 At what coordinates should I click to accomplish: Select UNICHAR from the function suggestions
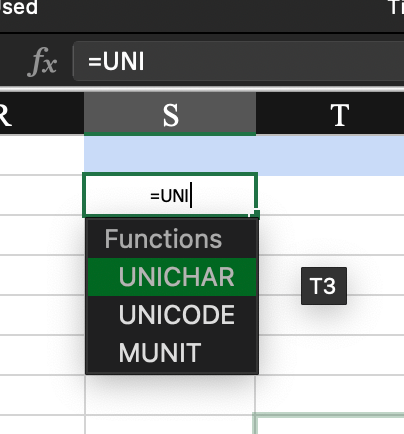[x=172, y=277]
